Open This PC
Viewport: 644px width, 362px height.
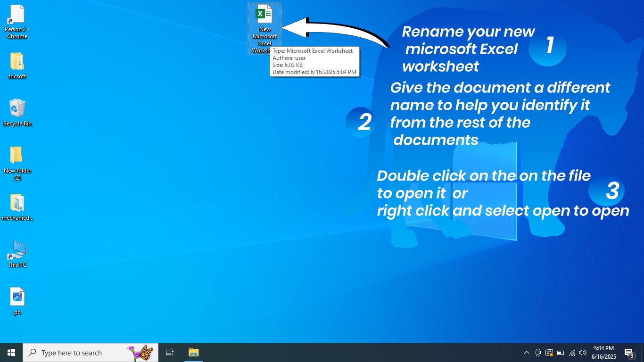click(17, 251)
